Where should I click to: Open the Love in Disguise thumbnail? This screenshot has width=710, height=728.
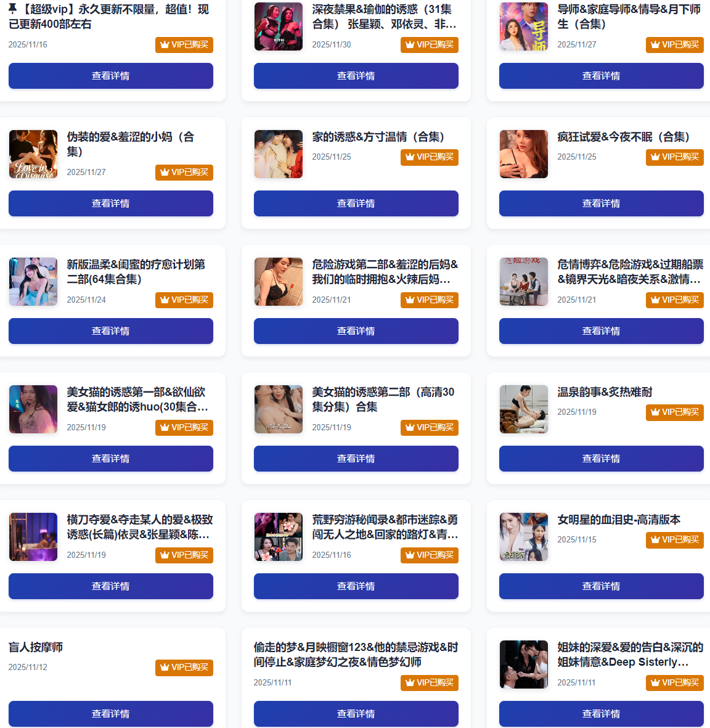33,154
